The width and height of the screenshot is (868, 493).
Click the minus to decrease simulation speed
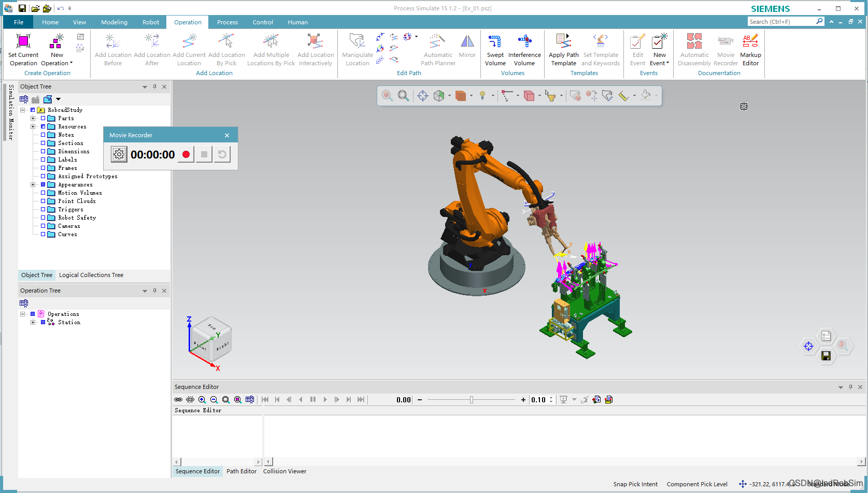point(420,400)
